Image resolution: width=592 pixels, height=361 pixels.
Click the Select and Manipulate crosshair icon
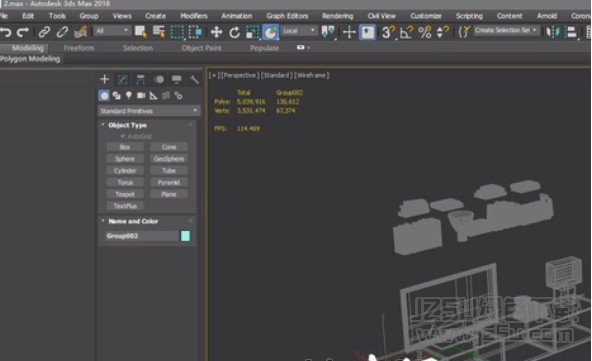coord(349,32)
